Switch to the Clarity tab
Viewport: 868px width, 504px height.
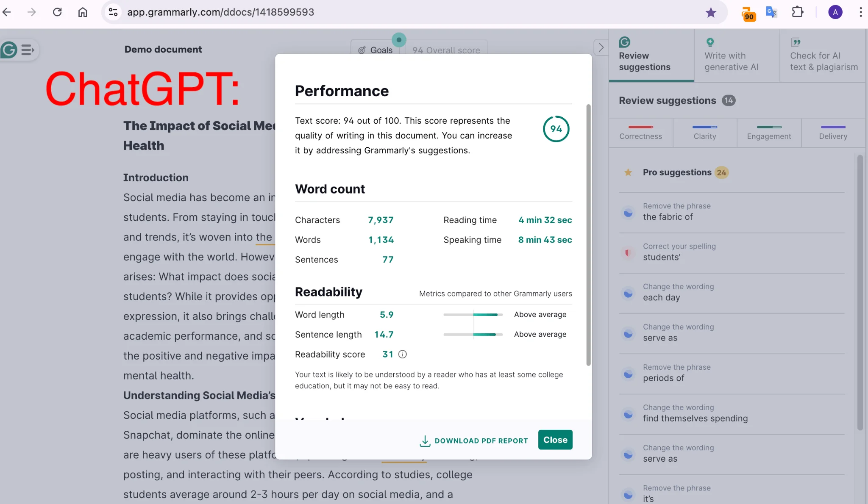coord(705,131)
